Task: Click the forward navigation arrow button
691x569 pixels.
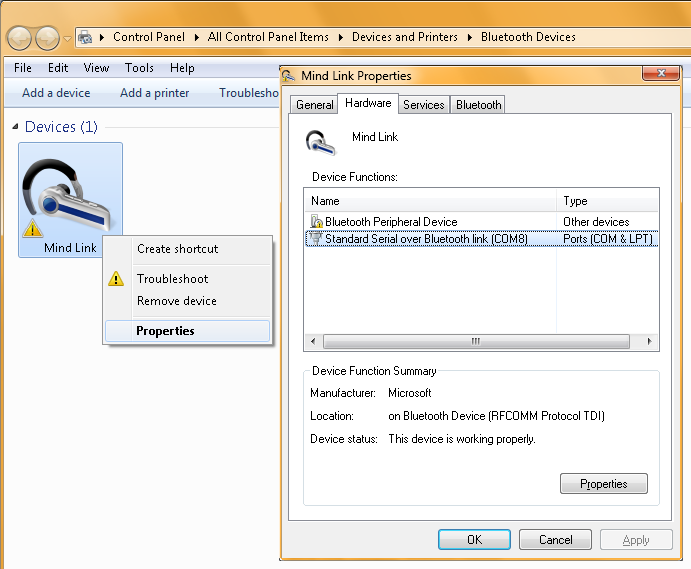Action: [47, 38]
